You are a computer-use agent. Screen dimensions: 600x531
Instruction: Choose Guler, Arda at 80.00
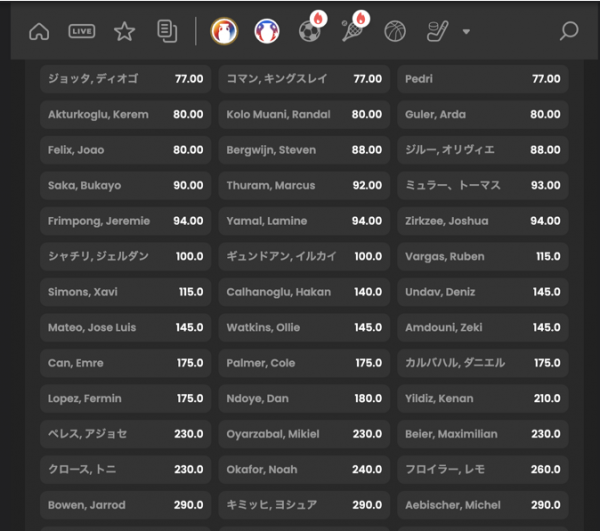tap(483, 114)
